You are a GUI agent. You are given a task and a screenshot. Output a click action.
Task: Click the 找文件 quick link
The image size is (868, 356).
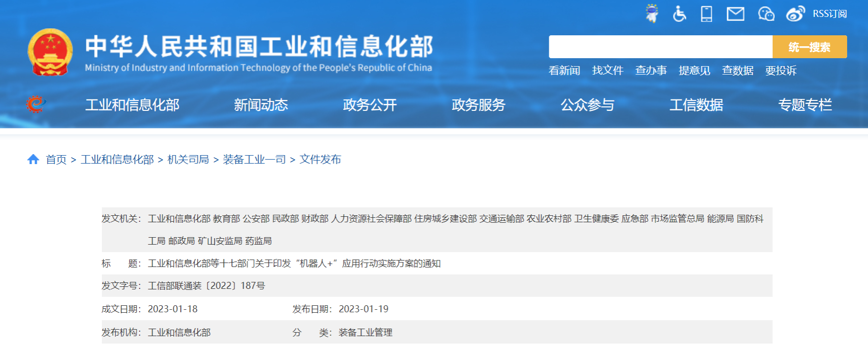tap(607, 71)
